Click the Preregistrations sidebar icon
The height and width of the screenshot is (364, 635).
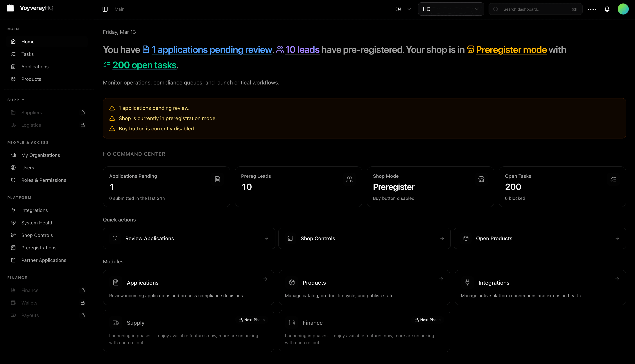(13, 248)
